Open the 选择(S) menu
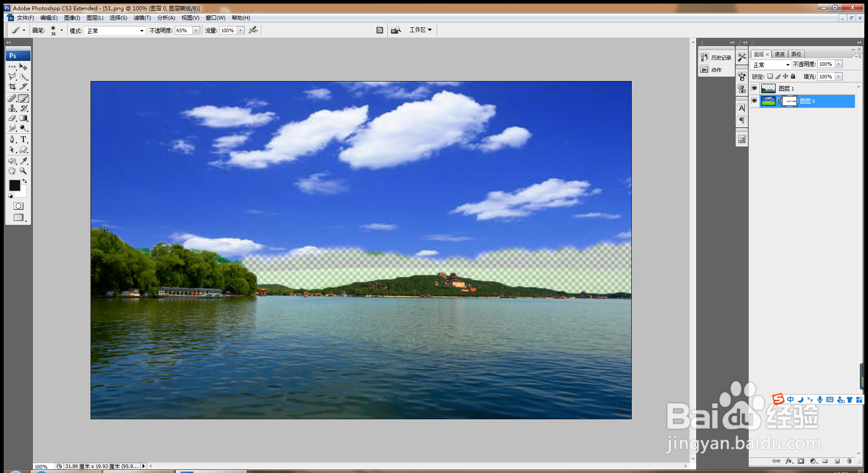This screenshot has width=868, height=473. tap(118, 18)
